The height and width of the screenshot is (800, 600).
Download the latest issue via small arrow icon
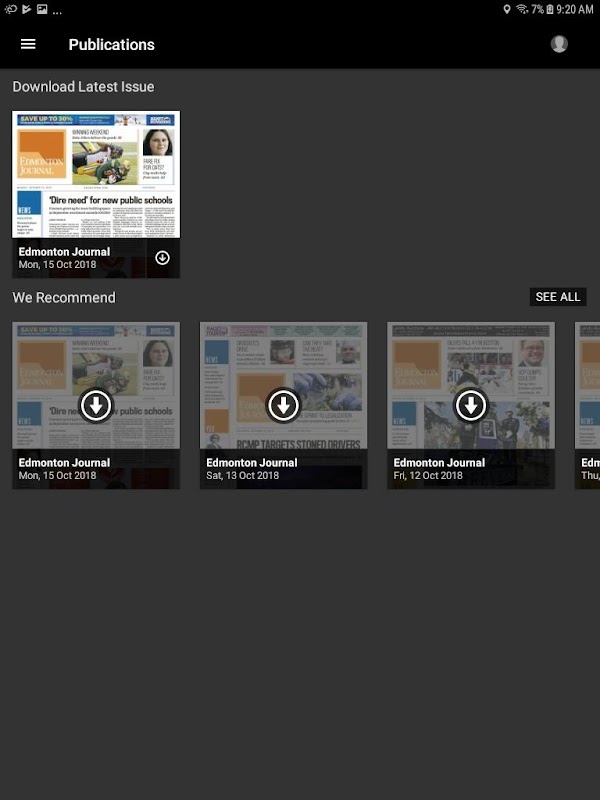(x=162, y=258)
